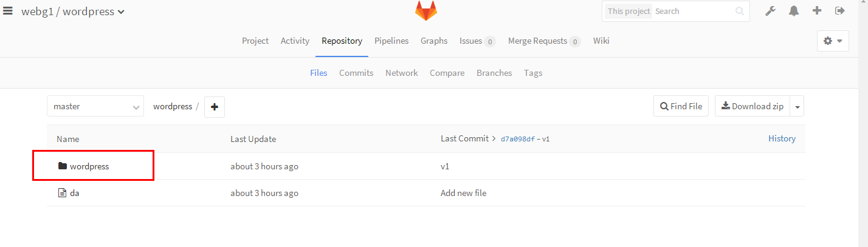This screenshot has height=247, width=868.
Task: Expand the master branch dropdown
Action: (x=95, y=106)
